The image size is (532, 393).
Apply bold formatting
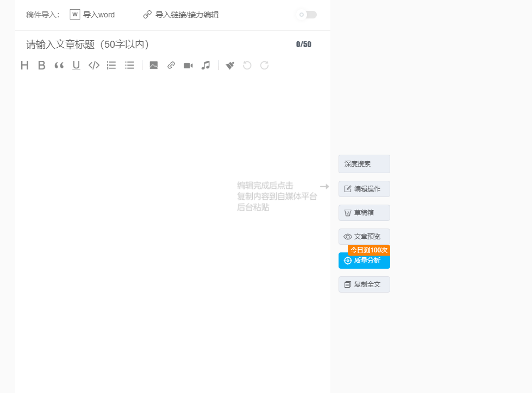(42, 65)
